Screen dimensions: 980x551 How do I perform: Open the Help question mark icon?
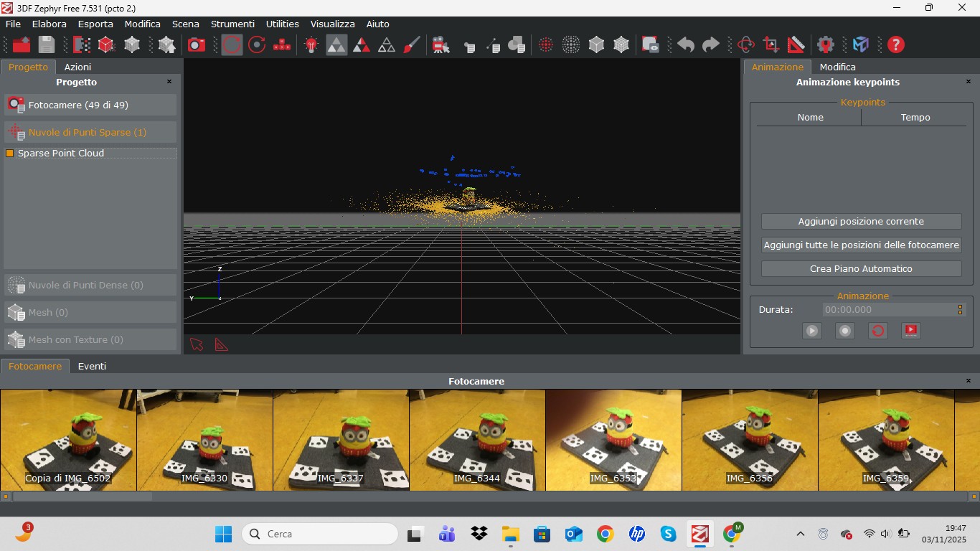pos(895,44)
